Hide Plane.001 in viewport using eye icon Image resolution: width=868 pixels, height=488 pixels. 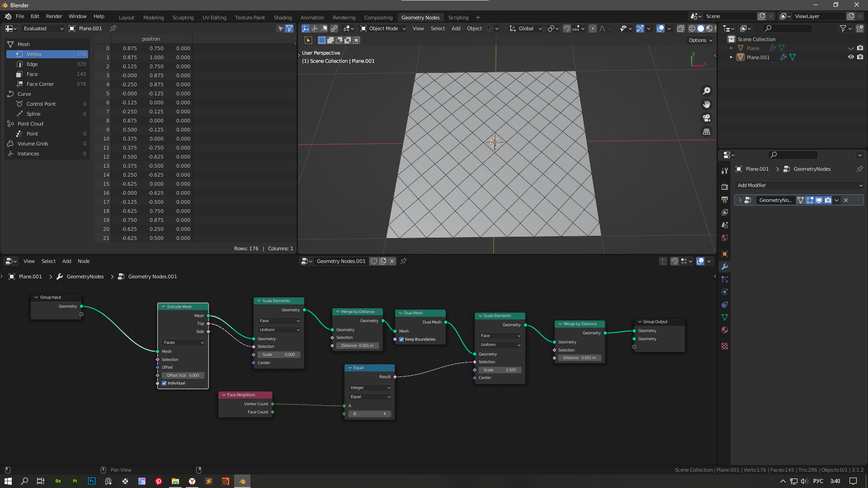click(851, 57)
